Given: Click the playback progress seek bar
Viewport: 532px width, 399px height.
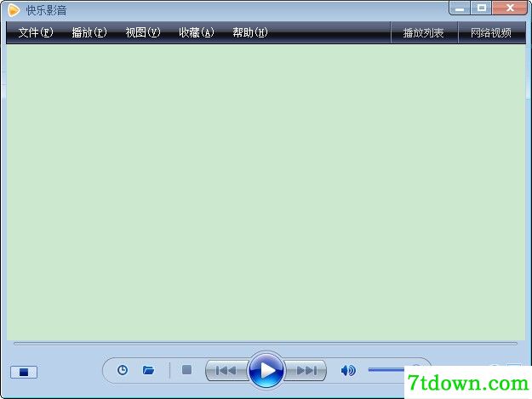Looking at the screenshot, I should click(x=266, y=344).
